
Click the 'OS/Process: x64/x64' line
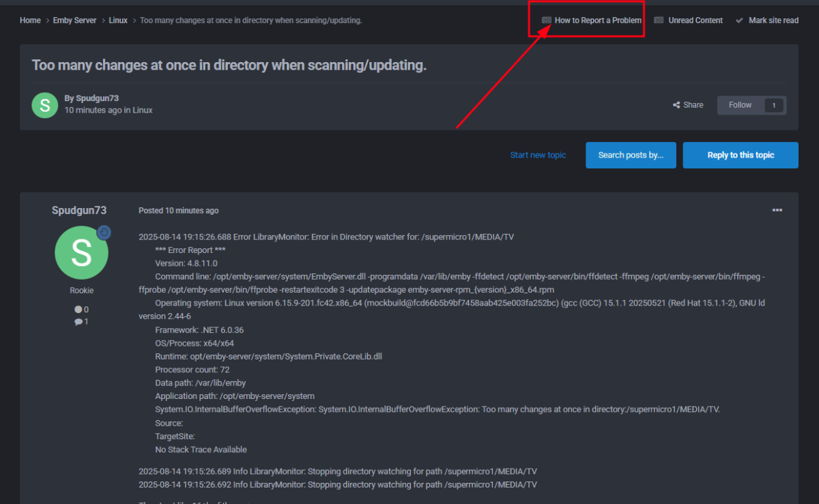[x=195, y=343]
